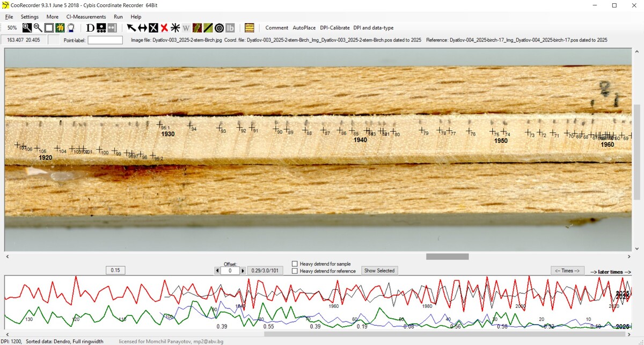Click the Show Selected button
Image resolution: width=644 pixels, height=345 pixels.
pos(379,271)
